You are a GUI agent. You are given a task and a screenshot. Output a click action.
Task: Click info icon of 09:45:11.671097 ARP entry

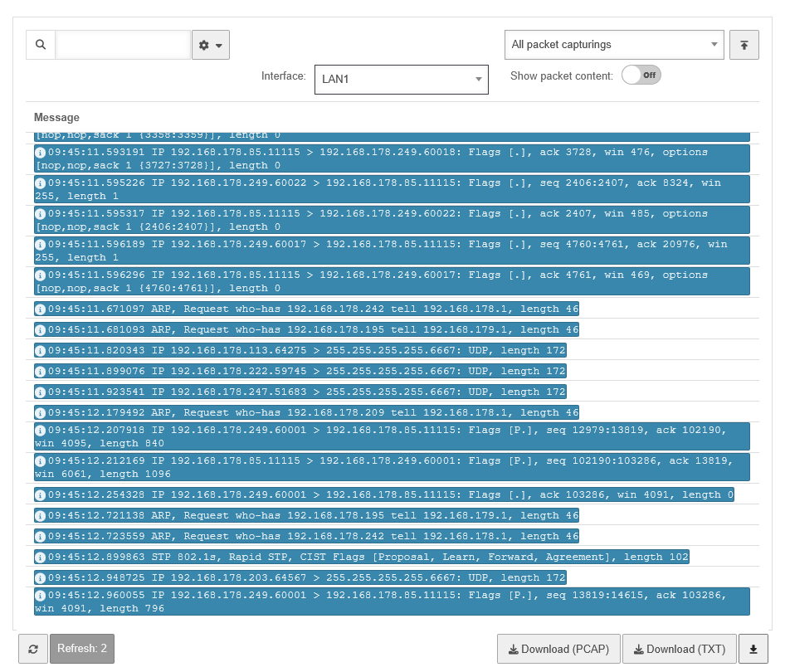click(41, 309)
